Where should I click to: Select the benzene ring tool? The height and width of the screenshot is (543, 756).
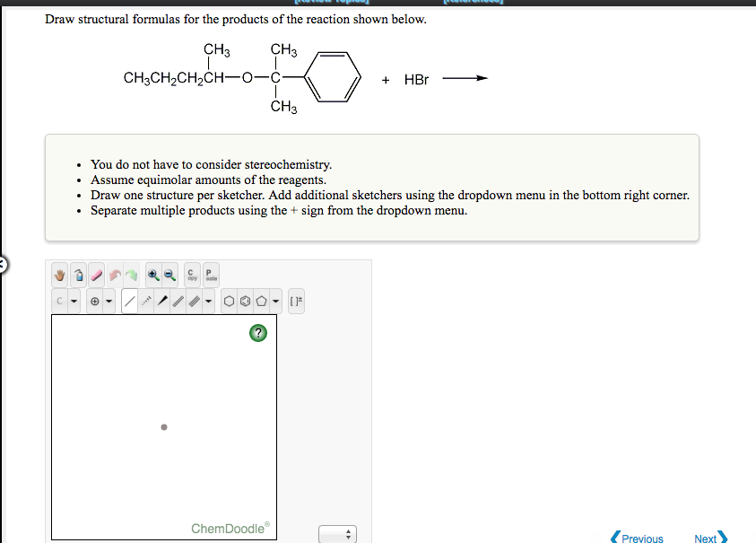tap(244, 300)
